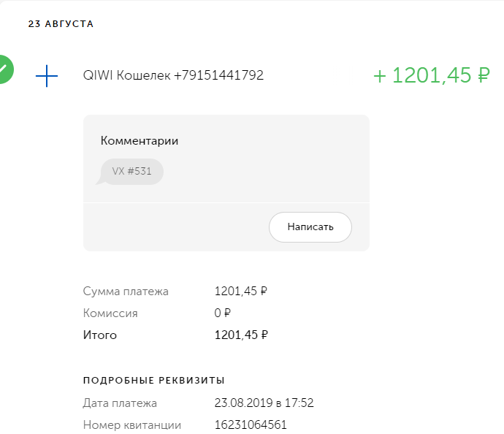Select the Сумма платежа value 1201,45 ₽
The image size is (504, 434).
[x=240, y=292]
